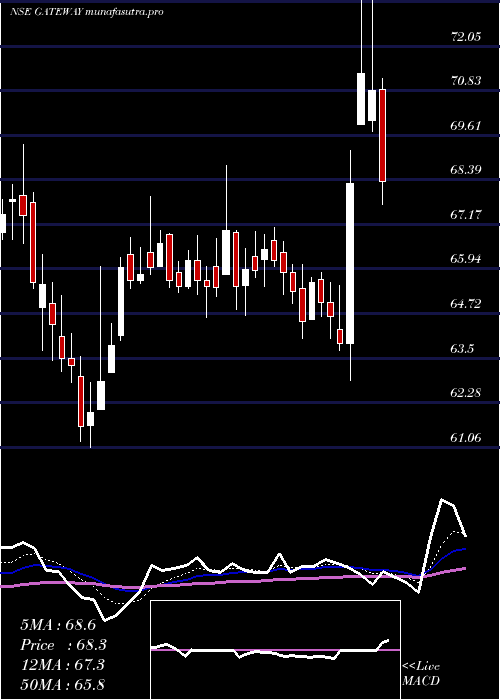Click the 61.06 price level label
Image resolution: width=500 pixels, height=700 pixels.
466,438
